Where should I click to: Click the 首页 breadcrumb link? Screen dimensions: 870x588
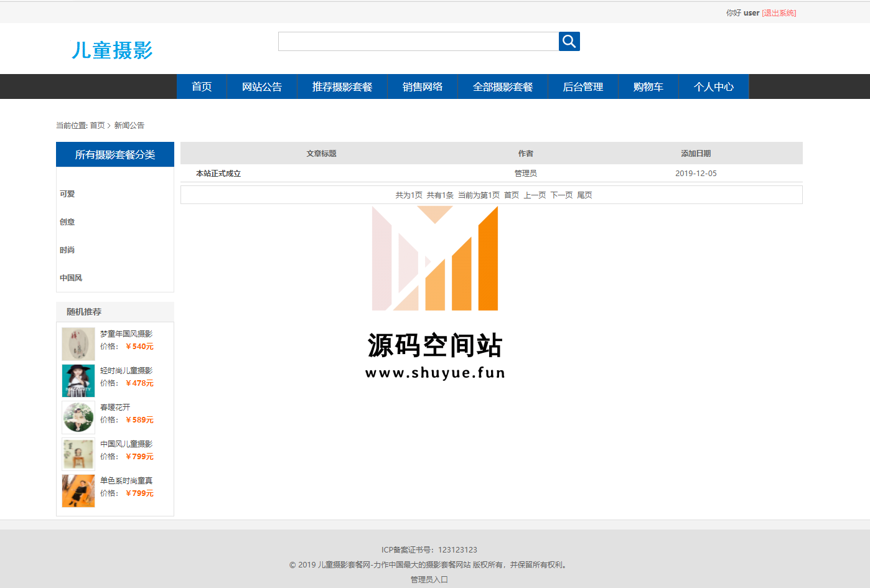pyautogui.click(x=97, y=125)
